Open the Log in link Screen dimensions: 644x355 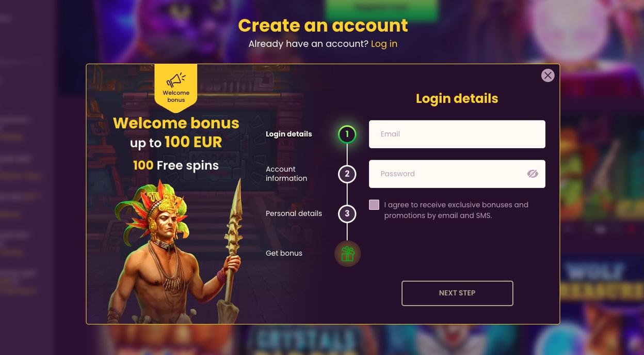(384, 44)
